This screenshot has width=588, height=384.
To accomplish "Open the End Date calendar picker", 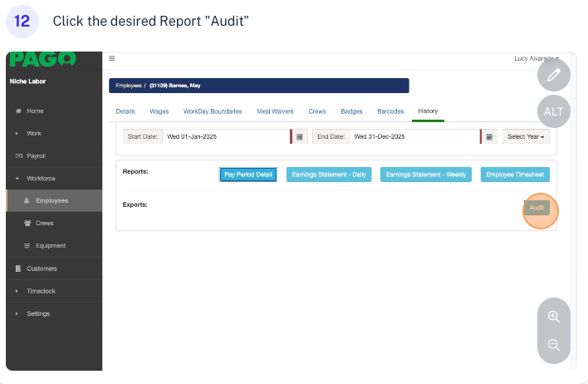I will click(490, 136).
